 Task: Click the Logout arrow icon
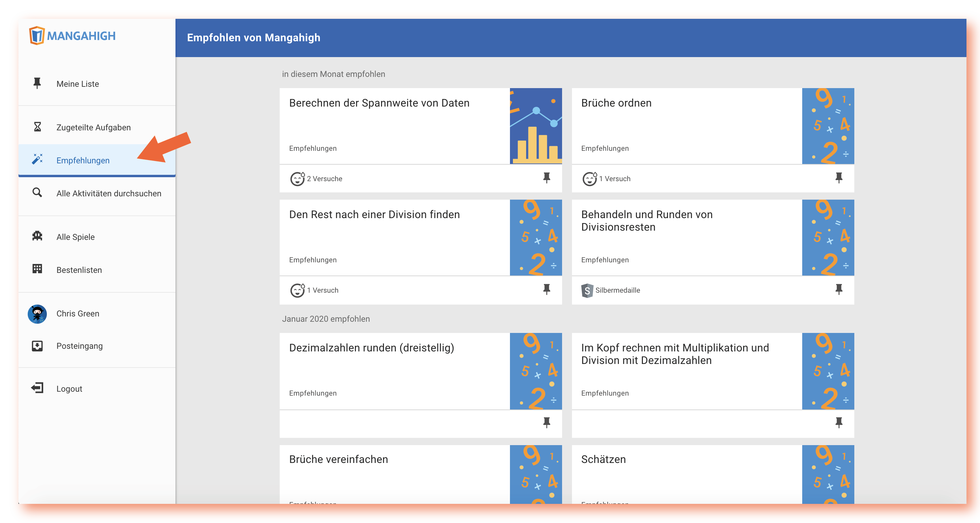click(37, 388)
